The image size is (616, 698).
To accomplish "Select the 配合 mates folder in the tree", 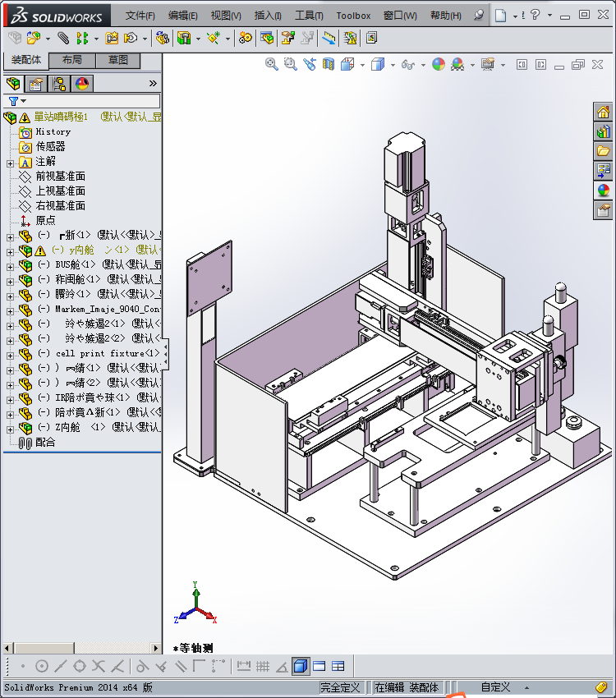I will tap(45, 443).
